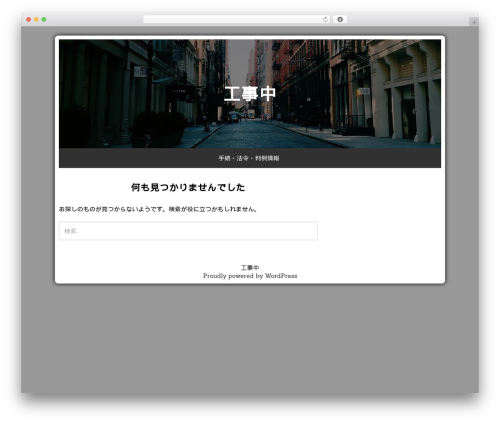The height and width of the screenshot is (423, 500).
Task: Open the 手続・法令・判例情報 menu item
Action: (249, 158)
